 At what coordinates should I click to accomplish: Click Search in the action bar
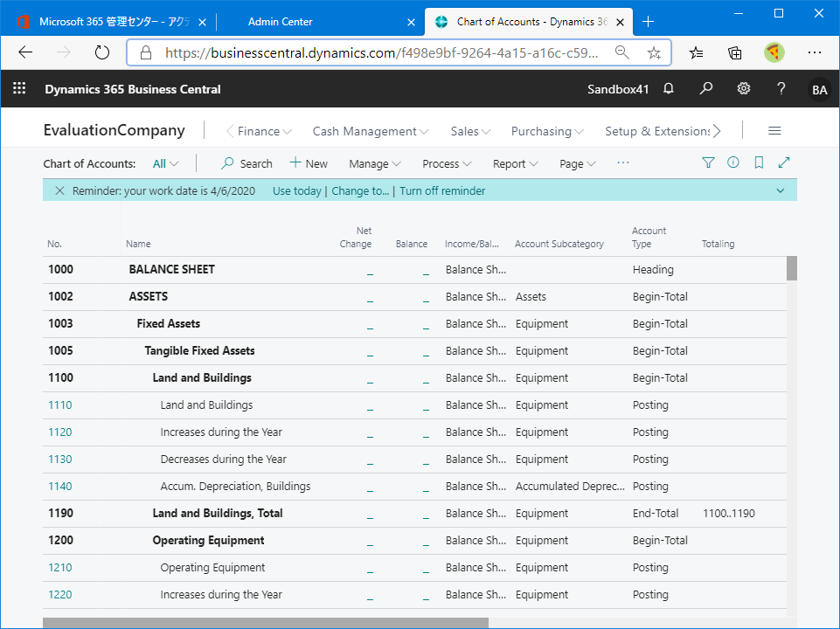point(247,164)
